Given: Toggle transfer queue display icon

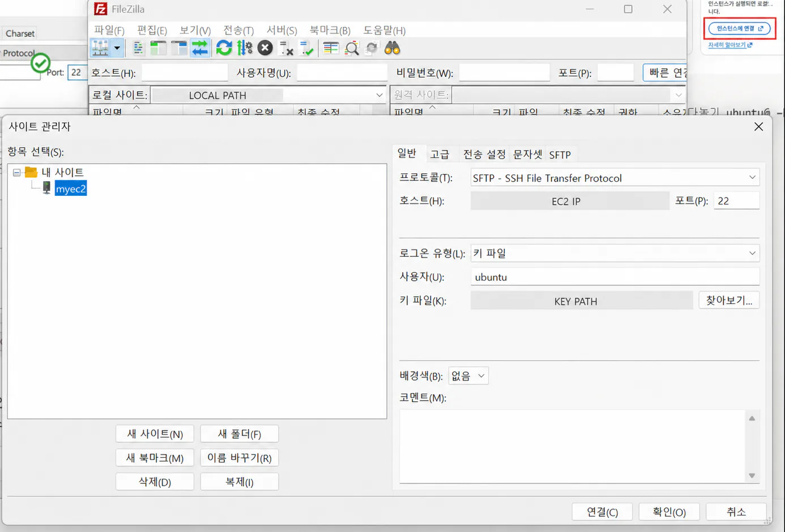Looking at the screenshot, I should pos(200,48).
